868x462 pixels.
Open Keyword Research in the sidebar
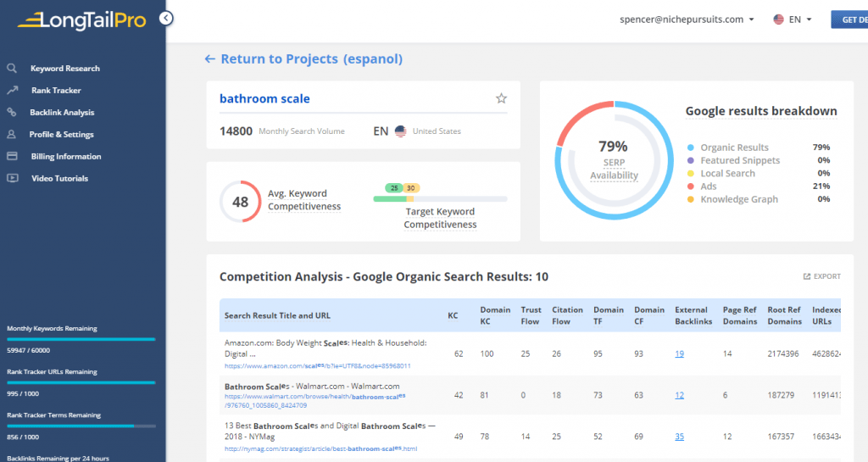[65, 68]
